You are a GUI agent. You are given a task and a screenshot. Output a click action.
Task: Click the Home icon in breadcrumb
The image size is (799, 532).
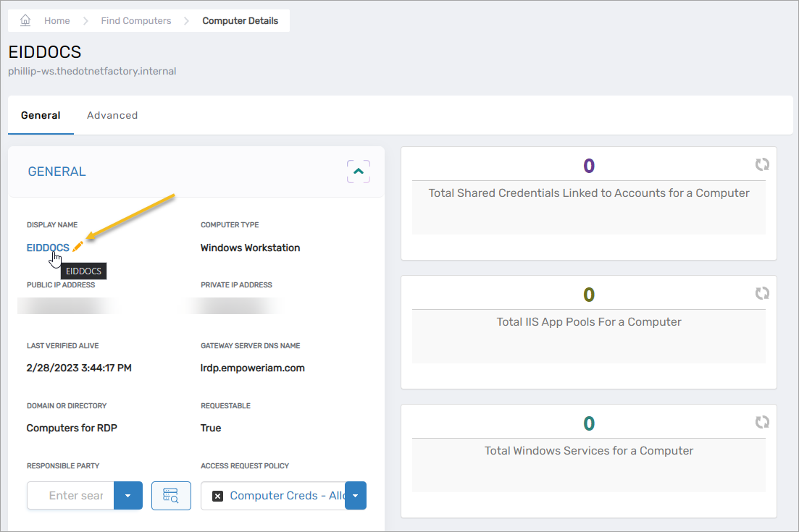[25, 21]
